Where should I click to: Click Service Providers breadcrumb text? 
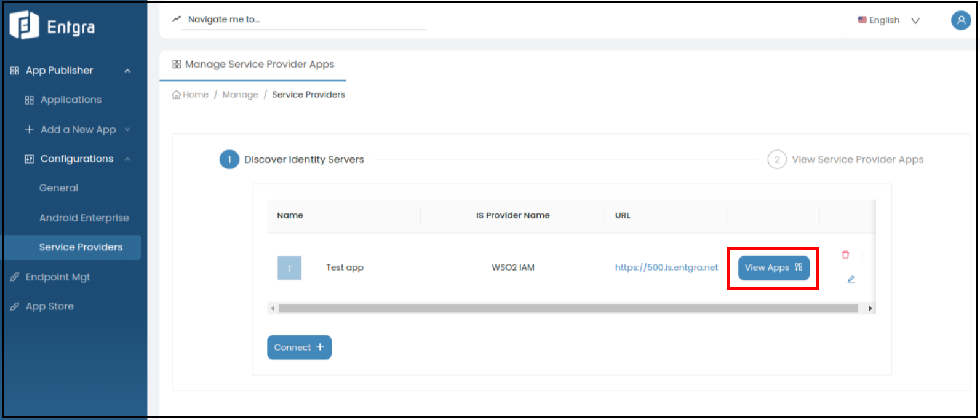[x=308, y=95]
